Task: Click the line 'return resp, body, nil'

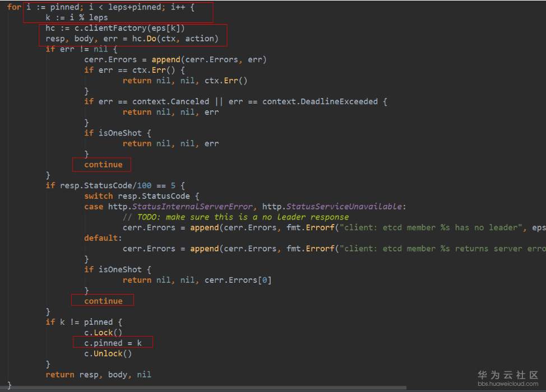Action: 99,375
